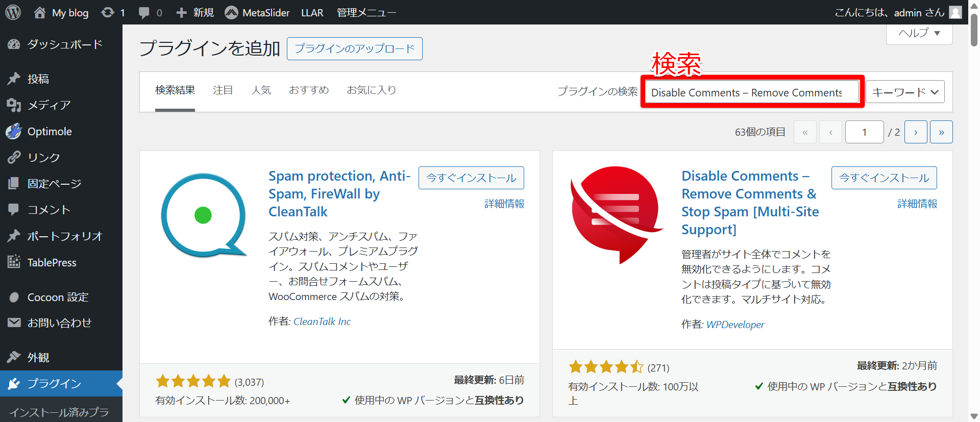The image size is (980, 422).
Task: Open the MetaSlider icon in admin bar
Action: pyautogui.click(x=231, y=12)
